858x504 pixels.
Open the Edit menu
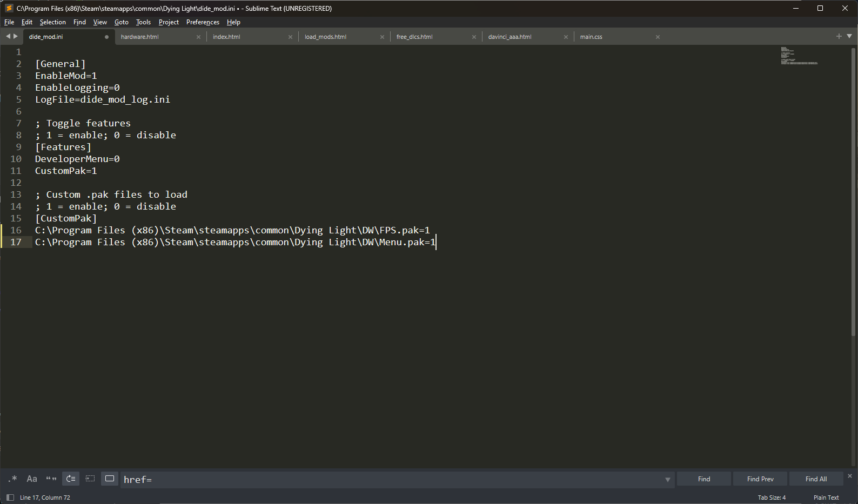coord(27,22)
